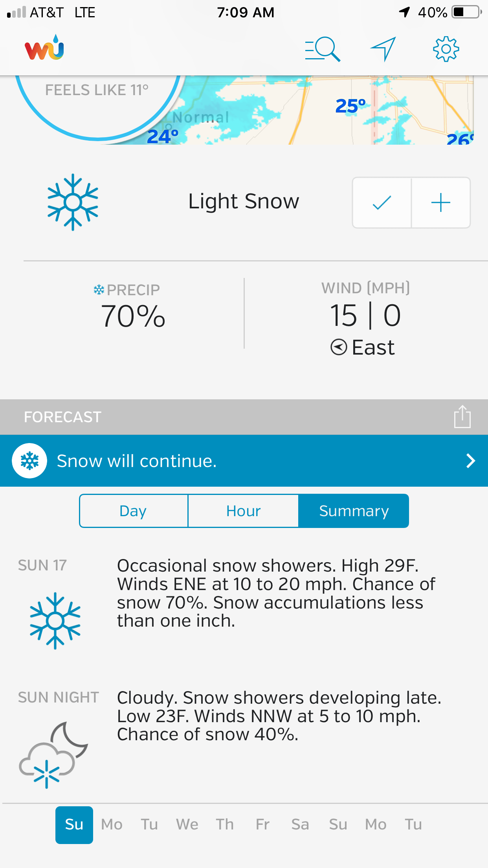Switch forecast view to Hour
The image size is (488, 868).
pos(243,511)
